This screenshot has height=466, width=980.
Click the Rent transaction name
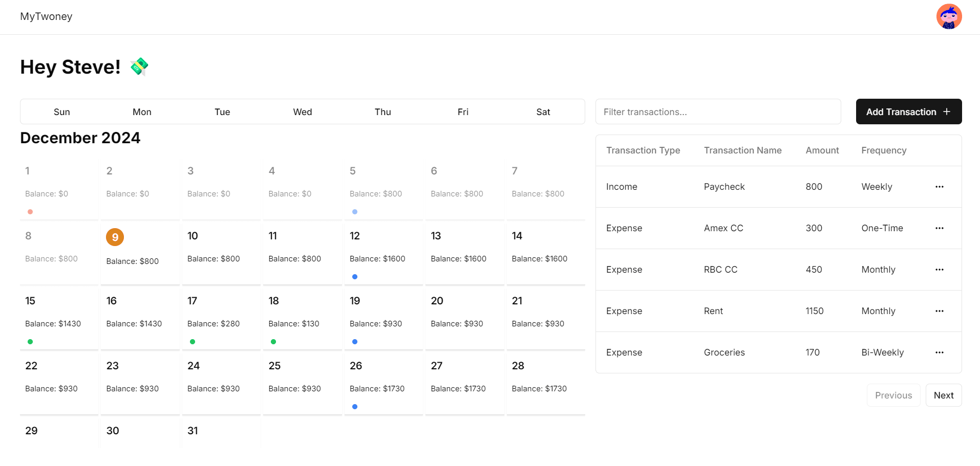(x=713, y=311)
